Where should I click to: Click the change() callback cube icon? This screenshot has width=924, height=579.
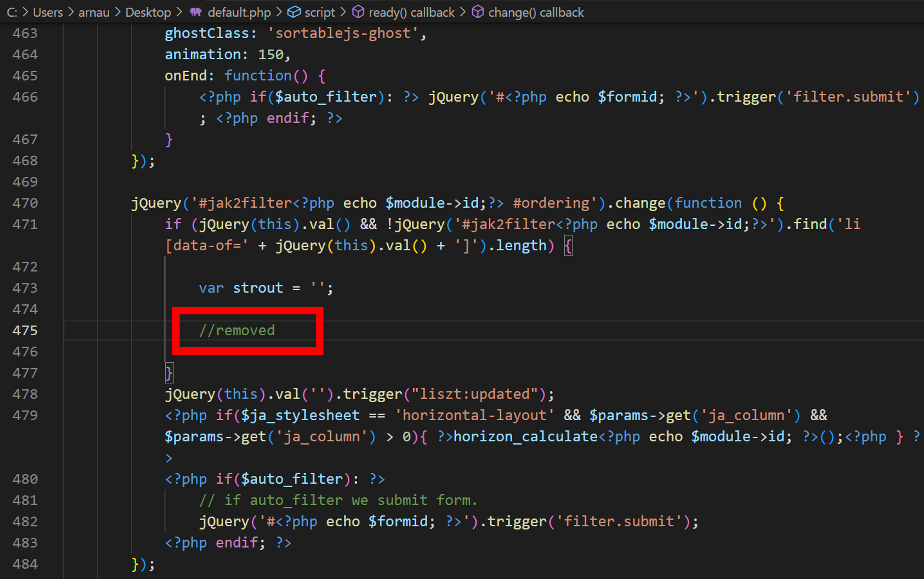(477, 12)
